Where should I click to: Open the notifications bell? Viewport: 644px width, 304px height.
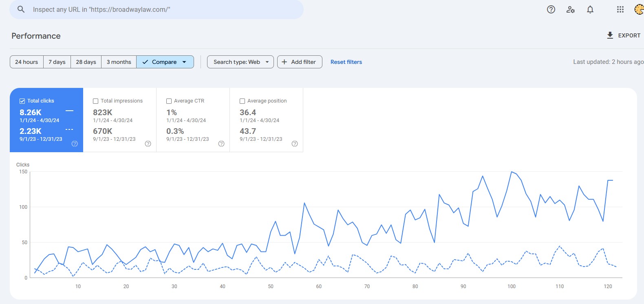[590, 9]
